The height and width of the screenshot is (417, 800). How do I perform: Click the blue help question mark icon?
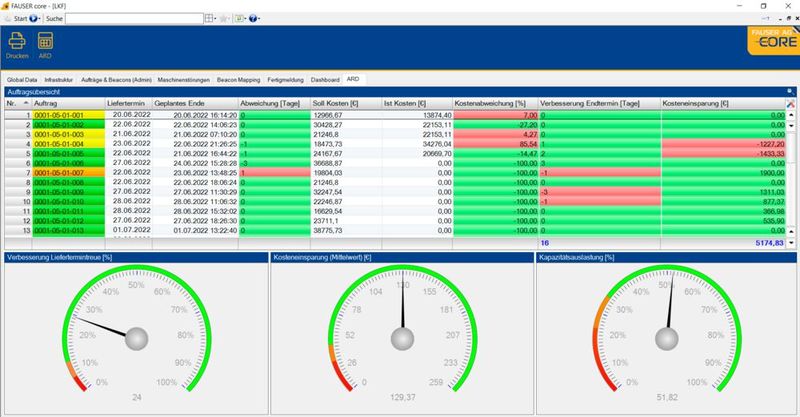click(254, 18)
